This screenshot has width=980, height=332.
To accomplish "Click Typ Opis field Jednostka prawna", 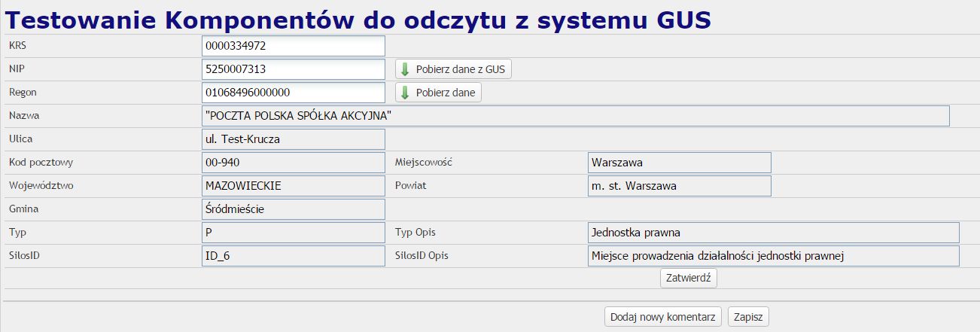I will [774, 232].
